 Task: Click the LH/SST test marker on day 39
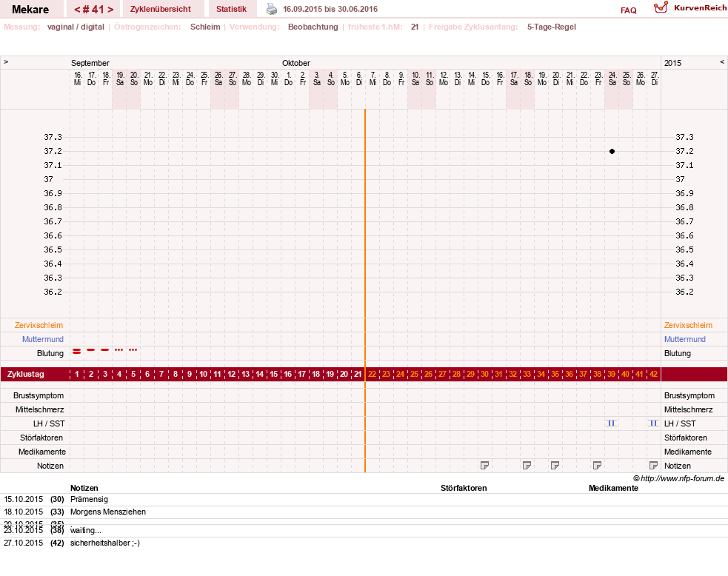(x=612, y=423)
